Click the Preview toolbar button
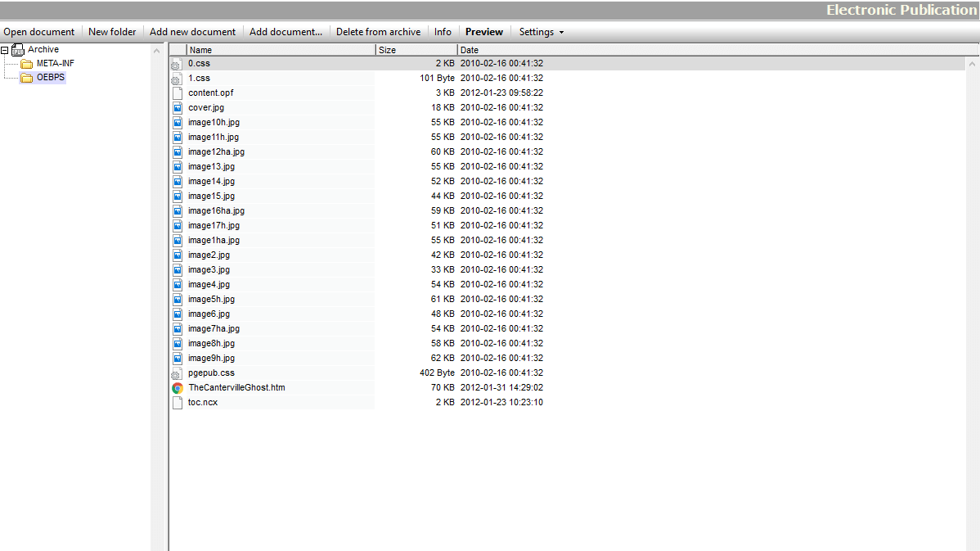The width and height of the screenshot is (980, 551). click(x=483, y=32)
